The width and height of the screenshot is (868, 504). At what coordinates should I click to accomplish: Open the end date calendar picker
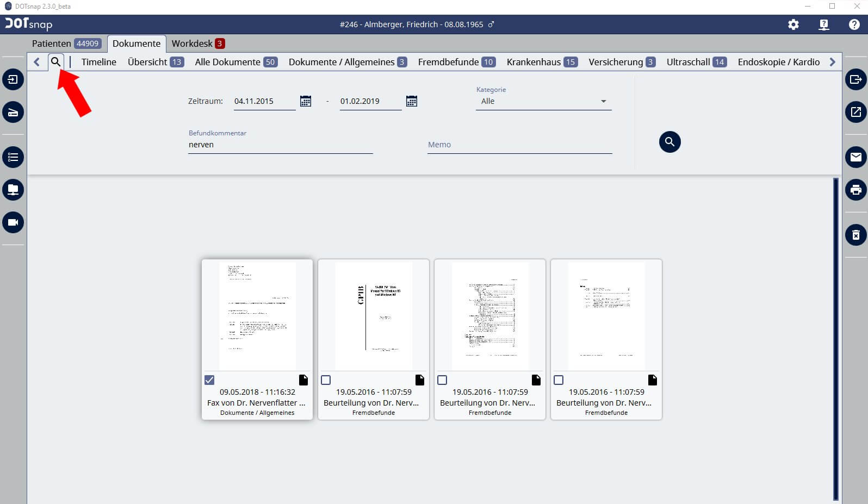[412, 101]
